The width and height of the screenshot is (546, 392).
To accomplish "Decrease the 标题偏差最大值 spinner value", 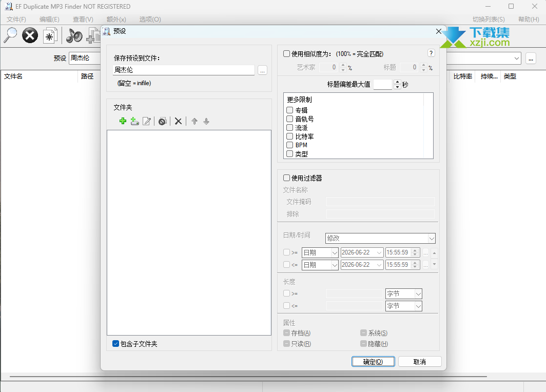I will [x=398, y=87].
